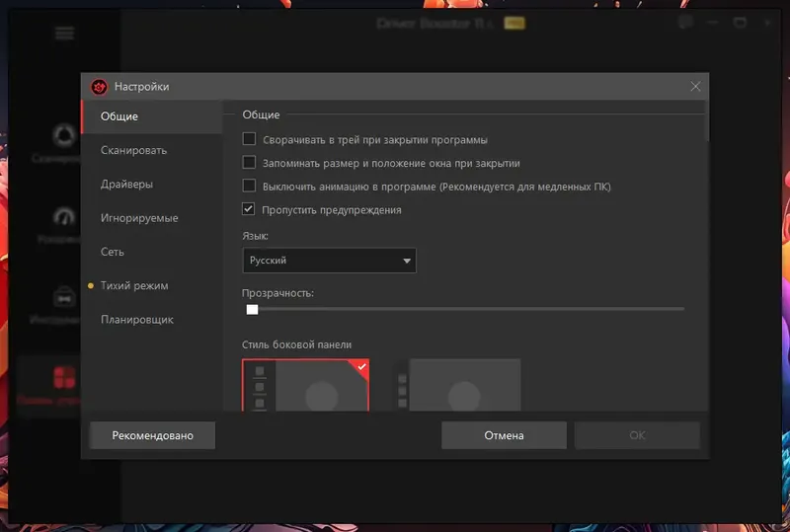Click the Отмена button

504,435
